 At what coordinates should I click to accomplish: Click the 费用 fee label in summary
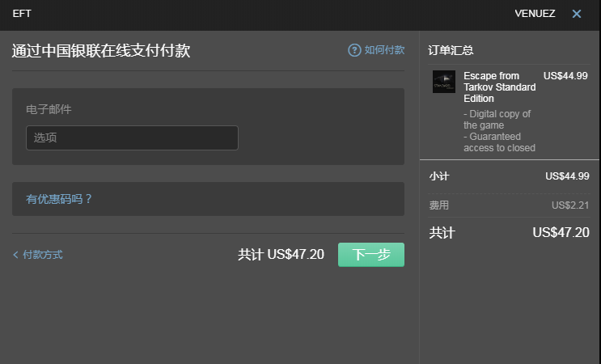click(439, 205)
